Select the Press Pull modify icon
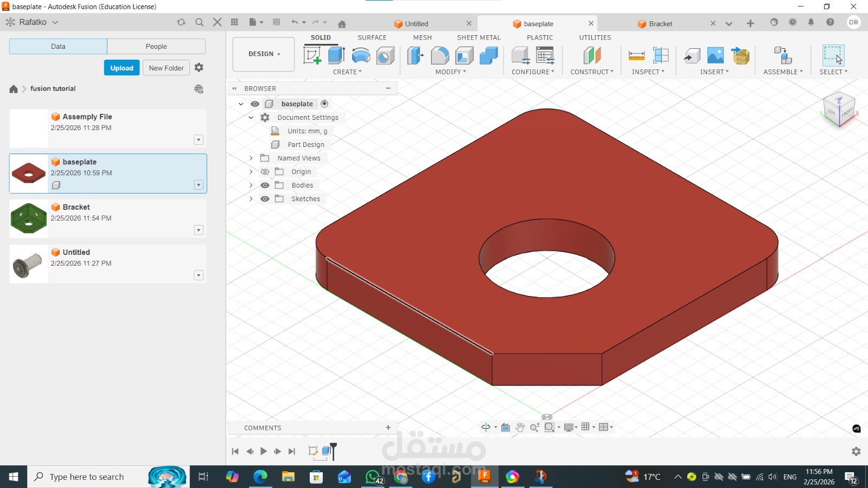The image size is (868, 488). point(415,55)
